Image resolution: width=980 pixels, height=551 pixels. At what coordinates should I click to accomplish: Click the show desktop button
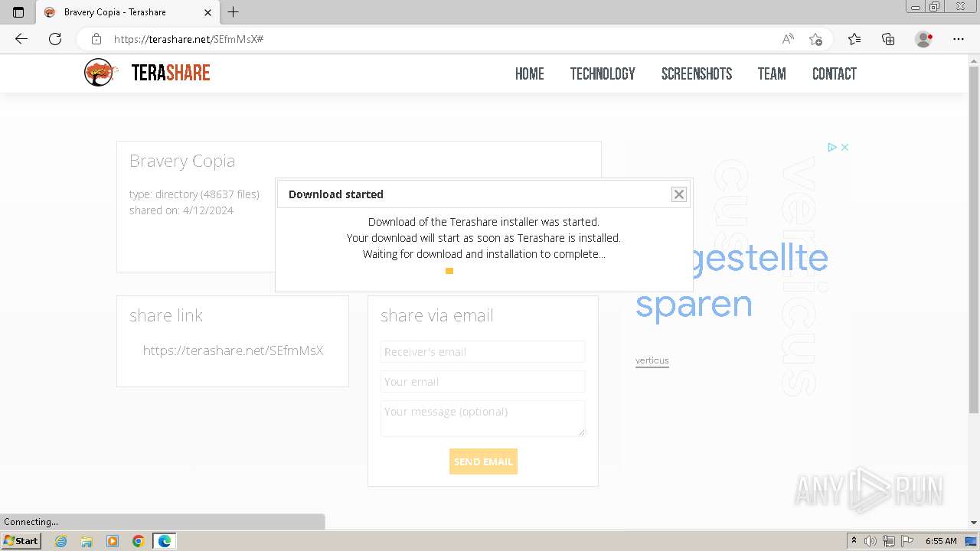[x=972, y=541]
